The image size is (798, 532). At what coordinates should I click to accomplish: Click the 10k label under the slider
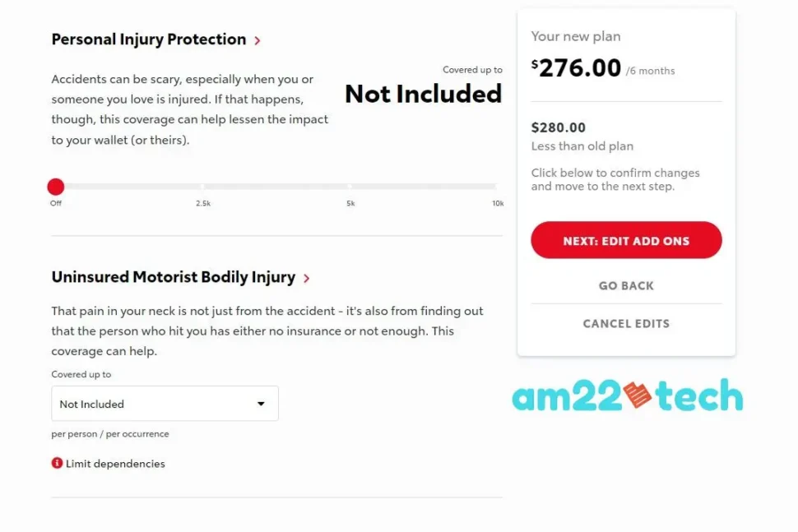click(497, 203)
